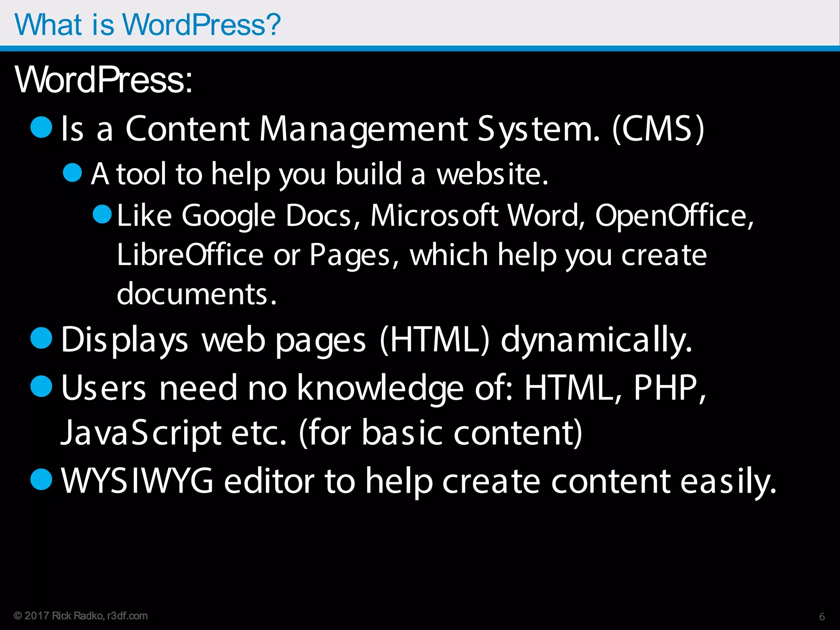Click the 'WordPress:' heading text
This screenshot has height=630, width=840.
(x=104, y=80)
